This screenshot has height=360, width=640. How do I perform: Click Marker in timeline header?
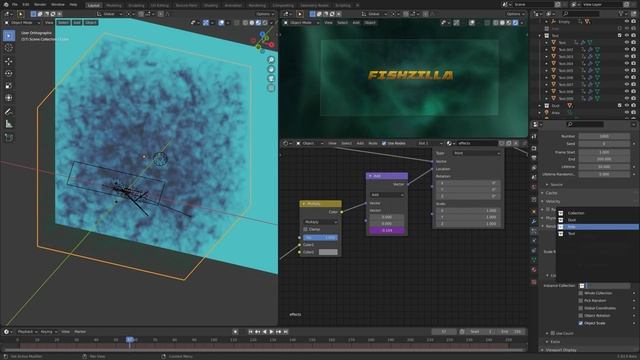[x=80, y=332]
